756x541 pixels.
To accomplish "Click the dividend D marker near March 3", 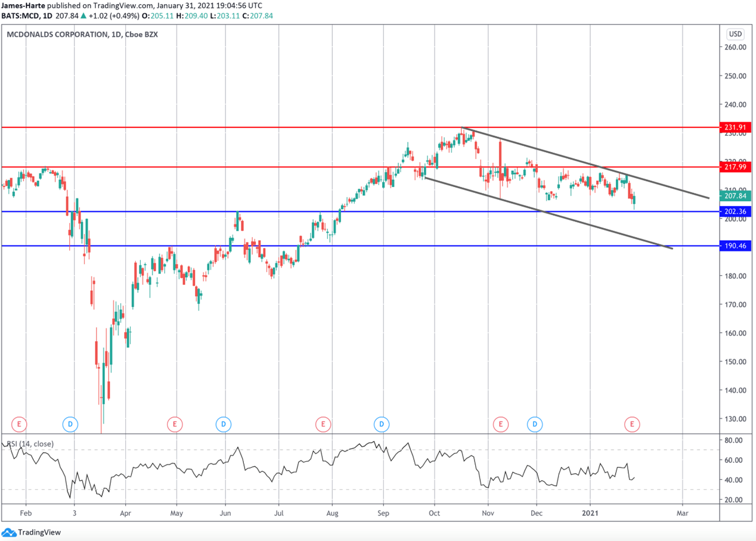I will (70, 424).
